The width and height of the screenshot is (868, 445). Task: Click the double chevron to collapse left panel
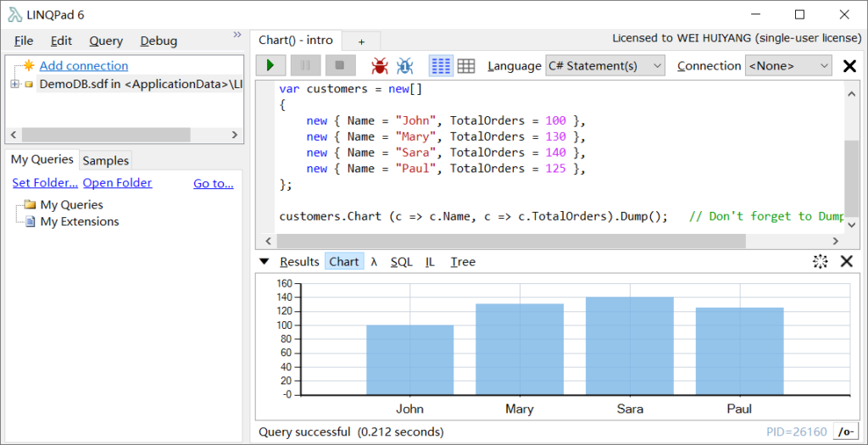pyautogui.click(x=237, y=34)
